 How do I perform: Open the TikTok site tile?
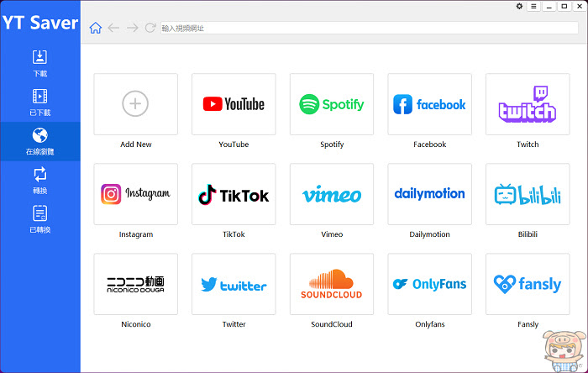pos(234,194)
